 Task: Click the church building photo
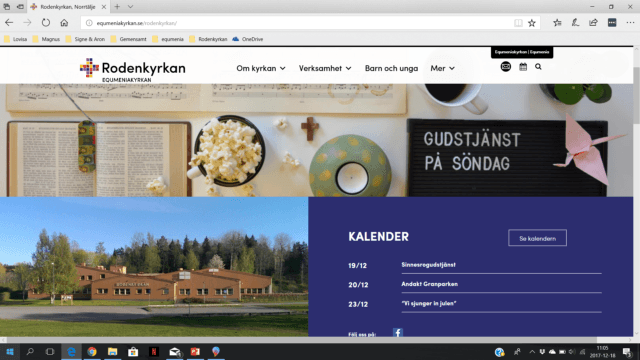coord(154,267)
